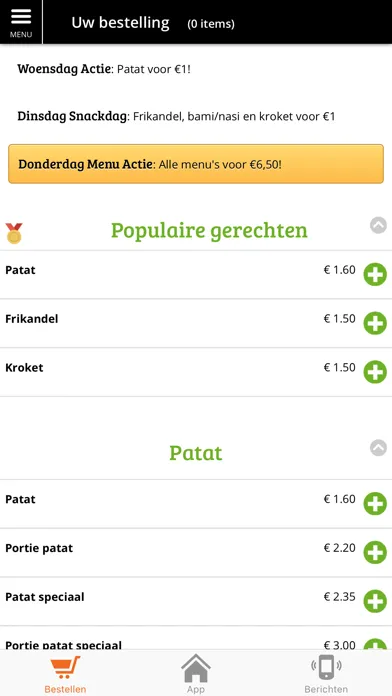Add Patat speciaal to the order
This screenshot has width=392, height=696.
[375, 601]
